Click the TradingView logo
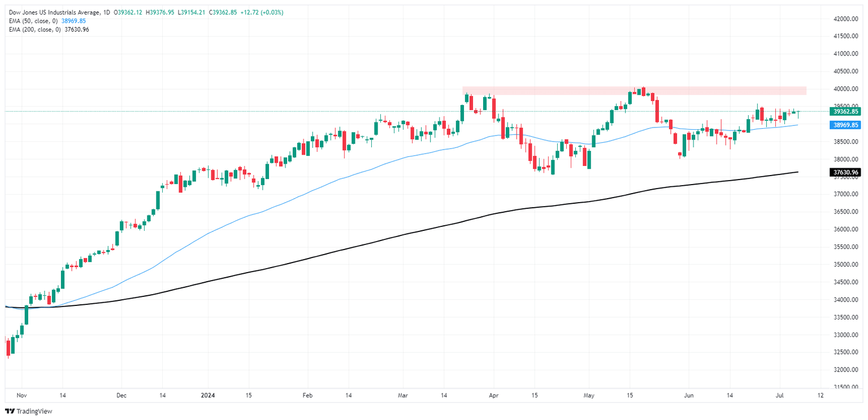Viewport: 868px width, 420px height. (28, 412)
